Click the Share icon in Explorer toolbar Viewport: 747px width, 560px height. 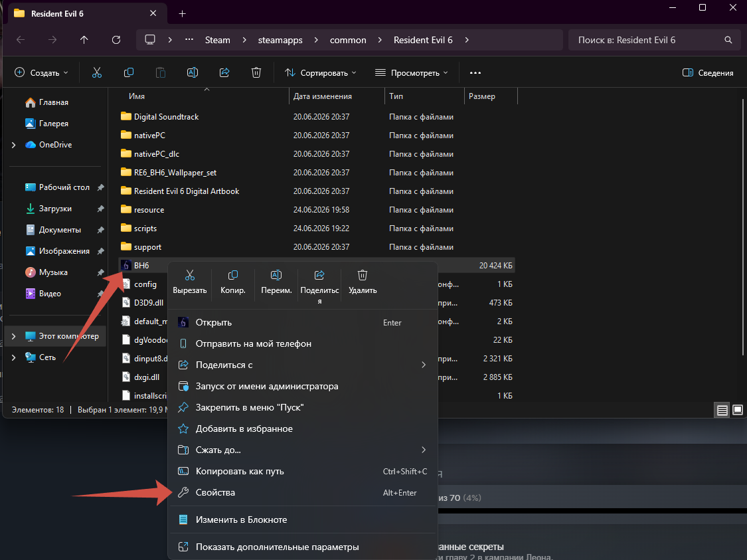click(224, 72)
